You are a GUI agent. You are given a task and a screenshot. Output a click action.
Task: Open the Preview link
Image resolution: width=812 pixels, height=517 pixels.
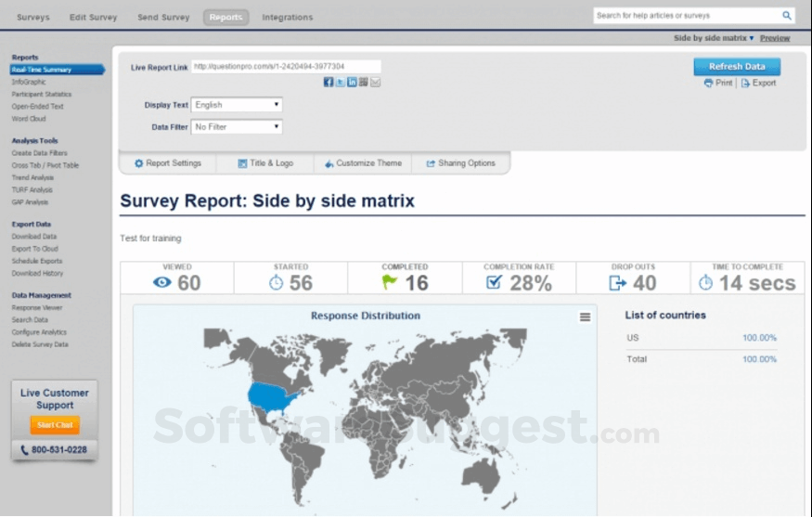(775, 38)
